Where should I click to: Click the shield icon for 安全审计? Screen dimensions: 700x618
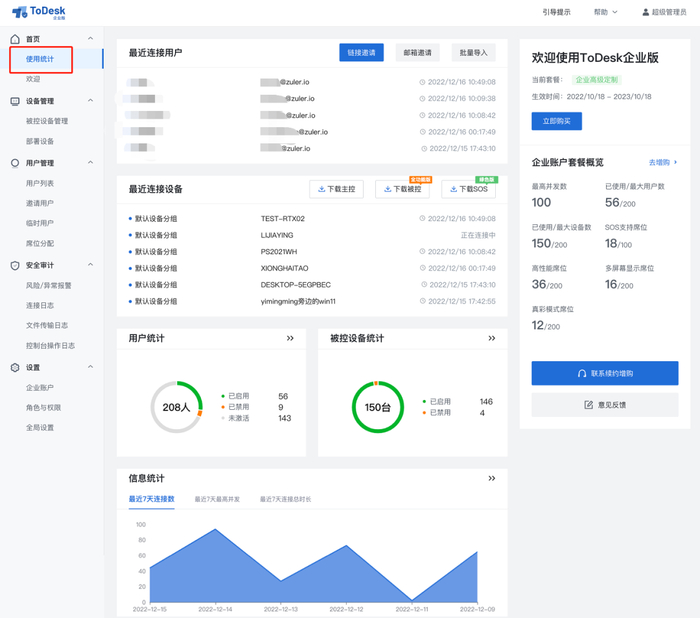pos(15,266)
